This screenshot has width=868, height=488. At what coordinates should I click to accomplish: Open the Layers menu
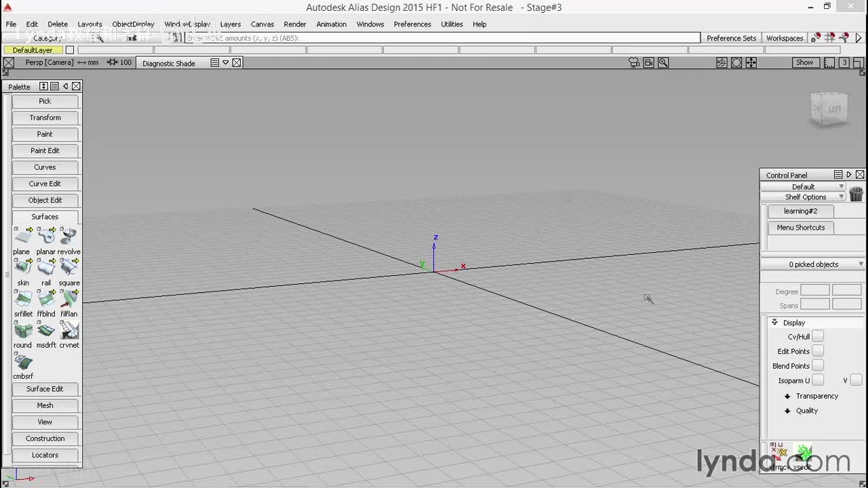pos(230,24)
